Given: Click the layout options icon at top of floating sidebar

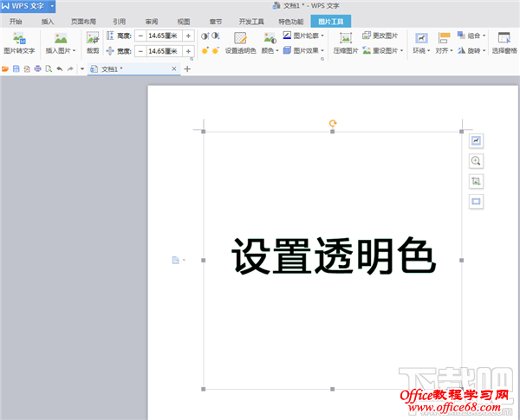Looking at the screenshot, I should 476,140.
